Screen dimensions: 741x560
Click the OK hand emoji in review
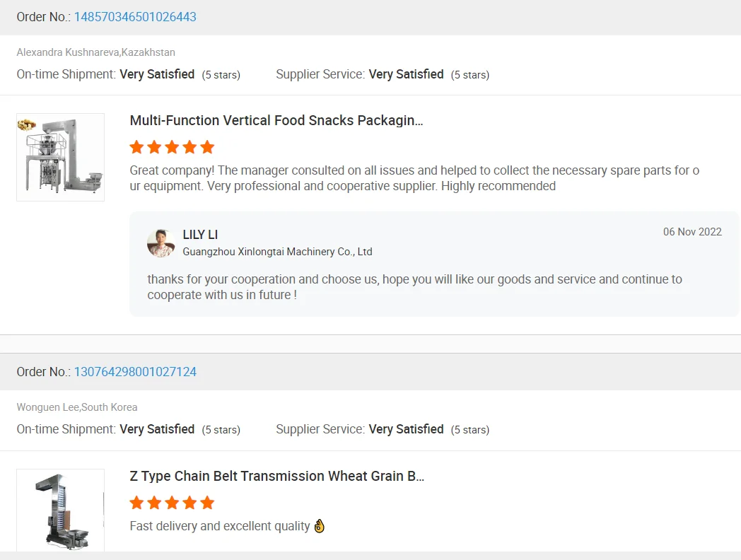pyautogui.click(x=319, y=526)
